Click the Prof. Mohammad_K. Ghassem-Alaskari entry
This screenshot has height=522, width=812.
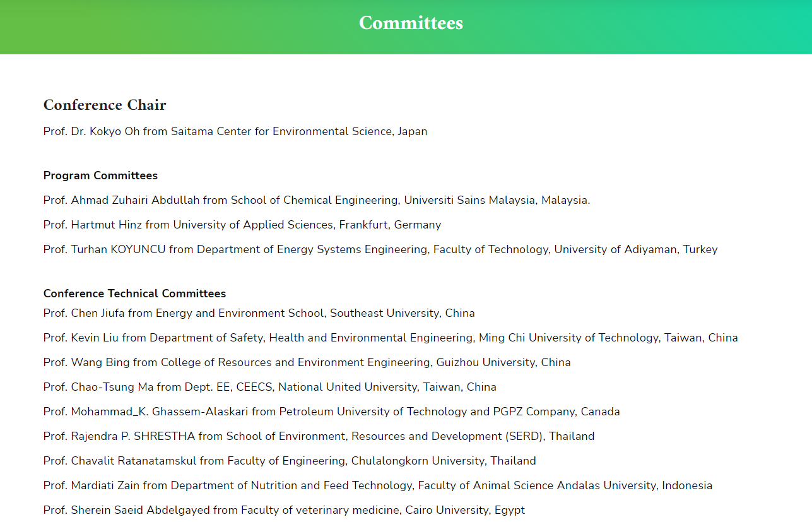pyautogui.click(x=332, y=412)
